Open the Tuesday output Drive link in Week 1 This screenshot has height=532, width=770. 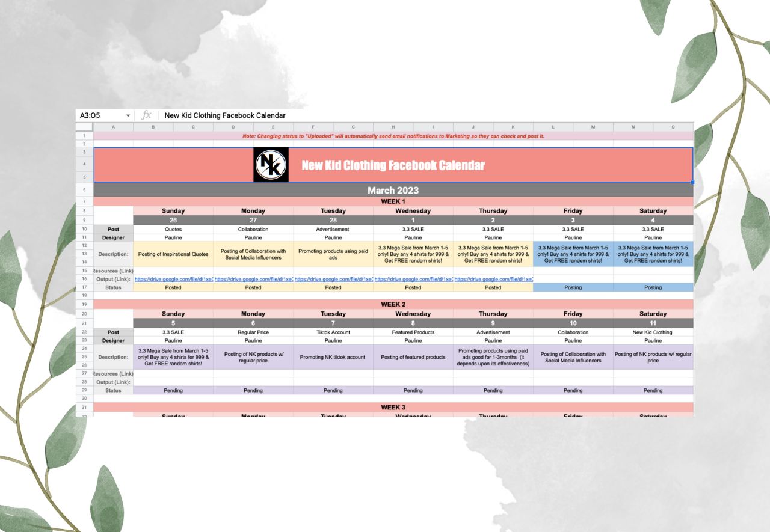333,279
